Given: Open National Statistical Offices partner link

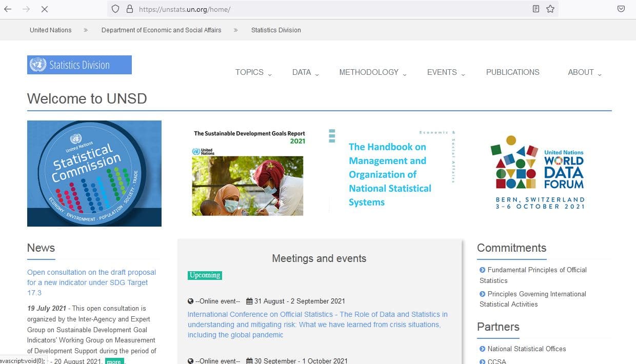Looking at the screenshot, I should (x=527, y=349).
